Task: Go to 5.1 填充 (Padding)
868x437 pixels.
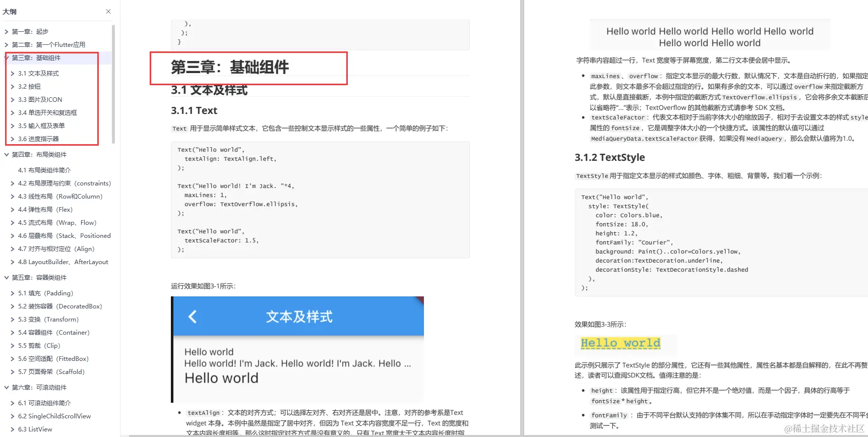Action: click(45, 293)
